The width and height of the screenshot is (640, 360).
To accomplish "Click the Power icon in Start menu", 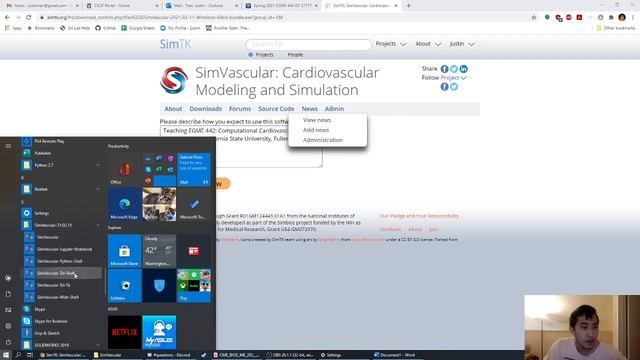I will click(x=8, y=342).
